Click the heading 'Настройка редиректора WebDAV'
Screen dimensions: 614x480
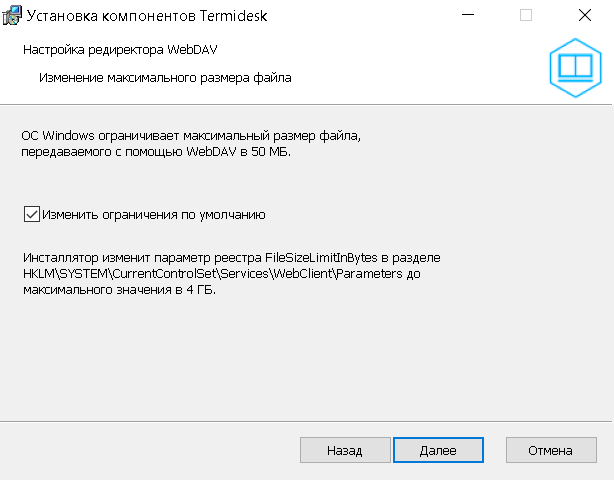point(120,50)
